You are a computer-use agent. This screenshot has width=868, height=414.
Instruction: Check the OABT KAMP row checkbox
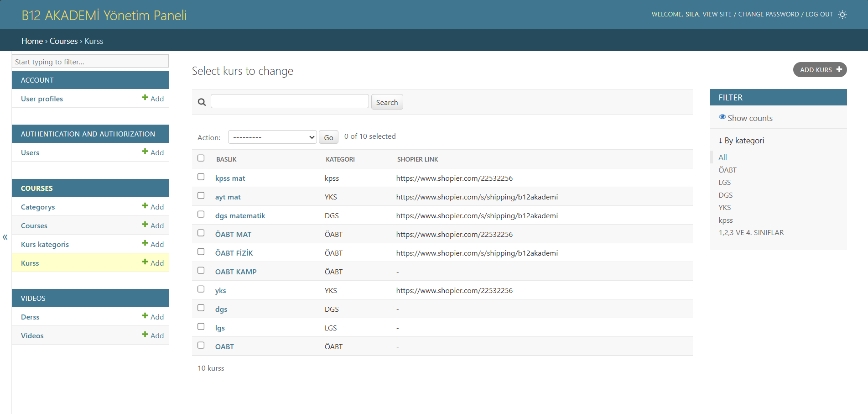click(x=201, y=270)
